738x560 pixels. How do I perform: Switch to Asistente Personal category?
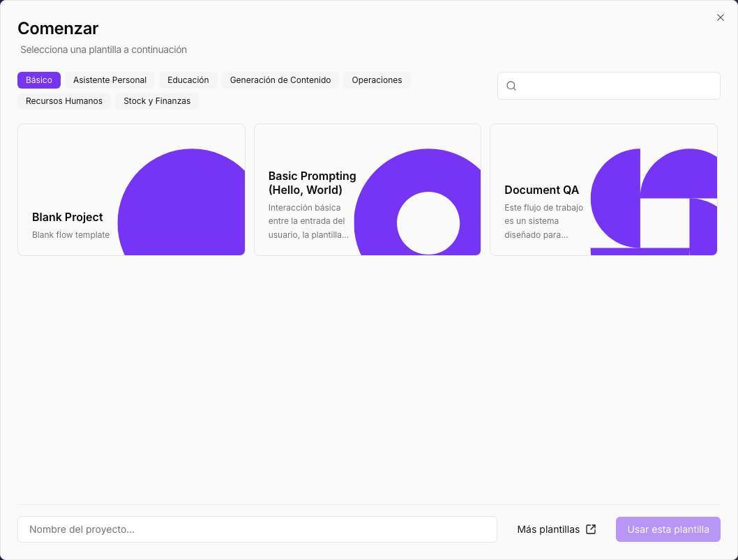(110, 80)
